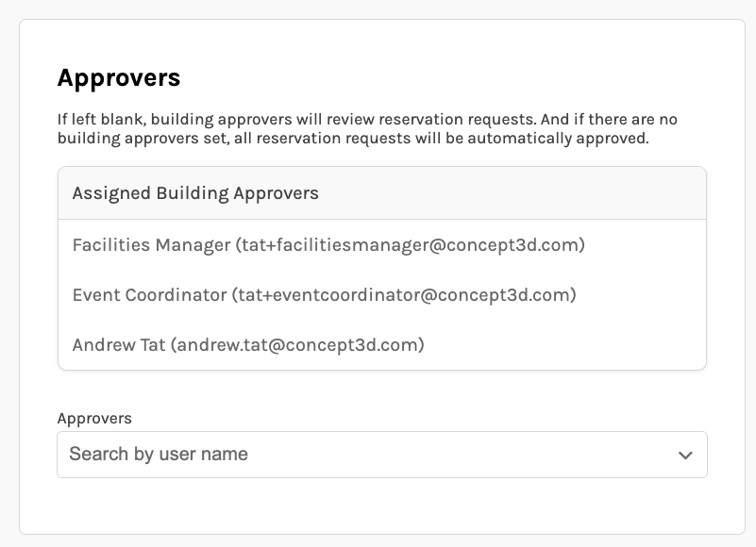The height and width of the screenshot is (547, 756).
Task: Click the "Andrew Tat" name text
Action: (119, 345)
